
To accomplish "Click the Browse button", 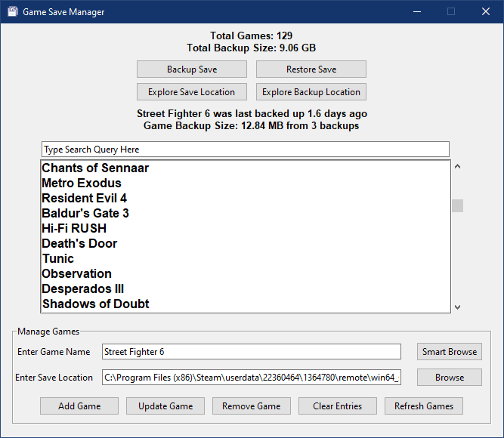I will click(450, 378).
